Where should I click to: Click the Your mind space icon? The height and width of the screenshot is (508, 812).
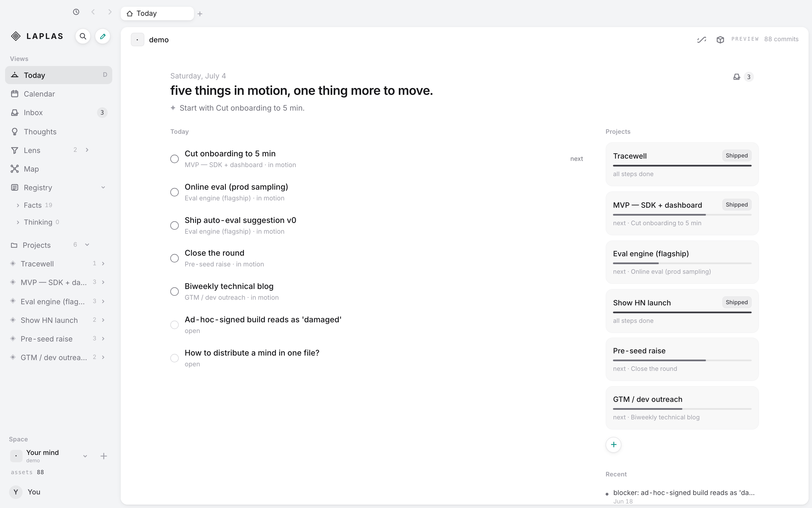[x=16, y=456]
